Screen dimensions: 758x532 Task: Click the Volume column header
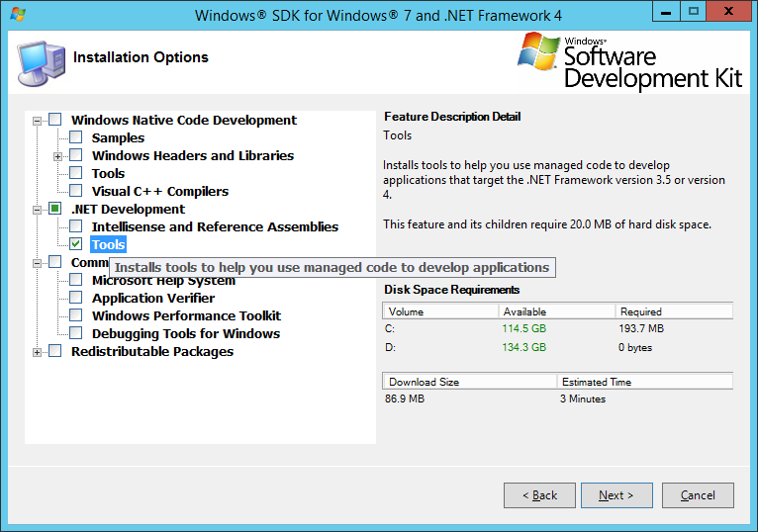click(x=439, y=311)
